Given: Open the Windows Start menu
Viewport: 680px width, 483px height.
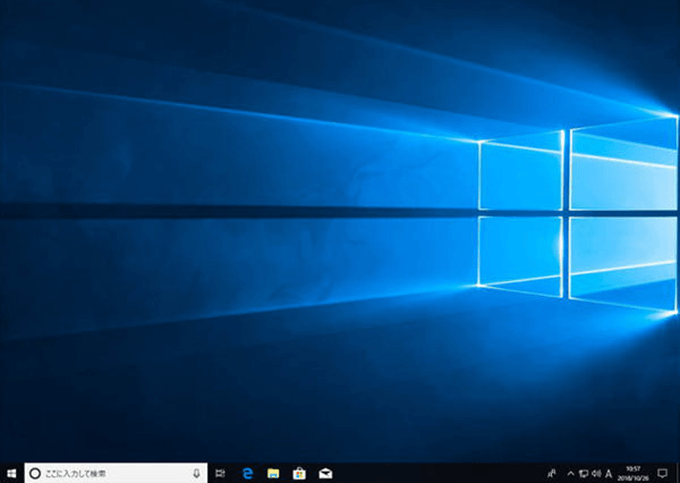Looking at the screenshot, I should (12, 473).
